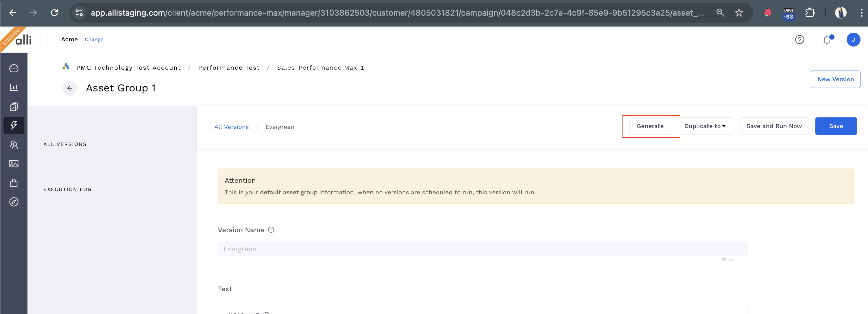Image resolution: width=868 pixels, height=314 pixels.
Task: Click the image gallery sidebar icon
Action: pos(14,164)
